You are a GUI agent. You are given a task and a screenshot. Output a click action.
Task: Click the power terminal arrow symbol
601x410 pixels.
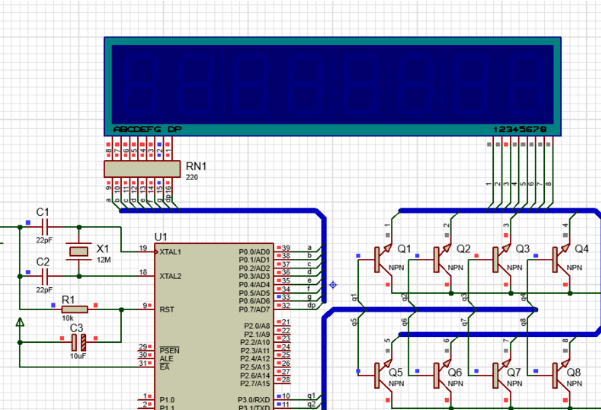(20, 322)
